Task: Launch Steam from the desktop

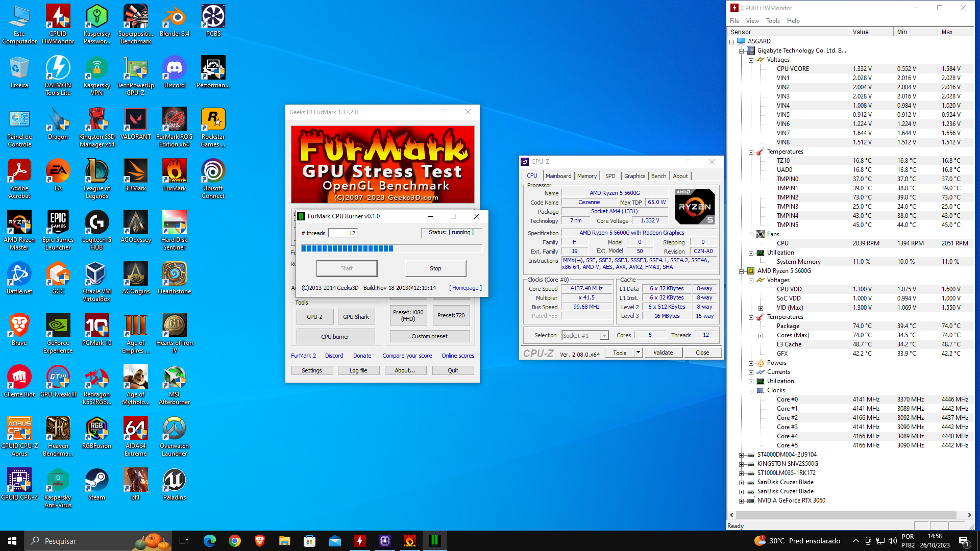Action: [97, 485]
